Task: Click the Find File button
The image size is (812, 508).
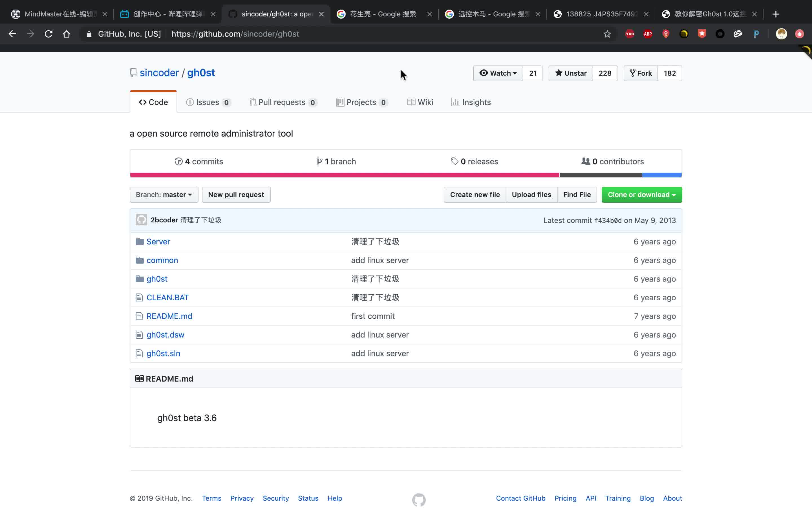Action: click(577, 194)
